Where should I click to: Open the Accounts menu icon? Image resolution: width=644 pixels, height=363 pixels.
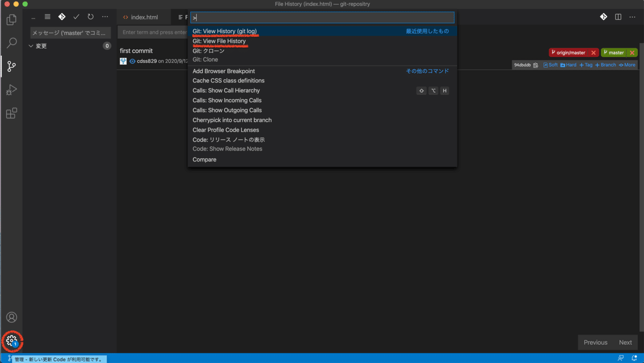[11, 317]
